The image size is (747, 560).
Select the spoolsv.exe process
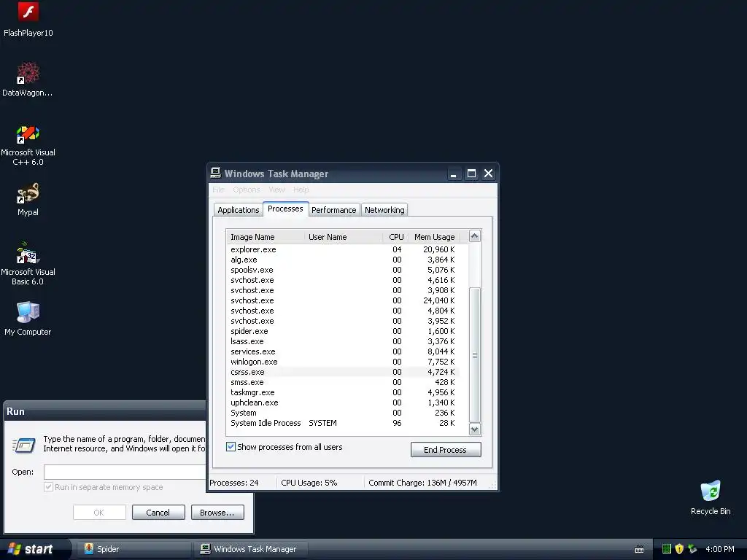tap(343, 270)
